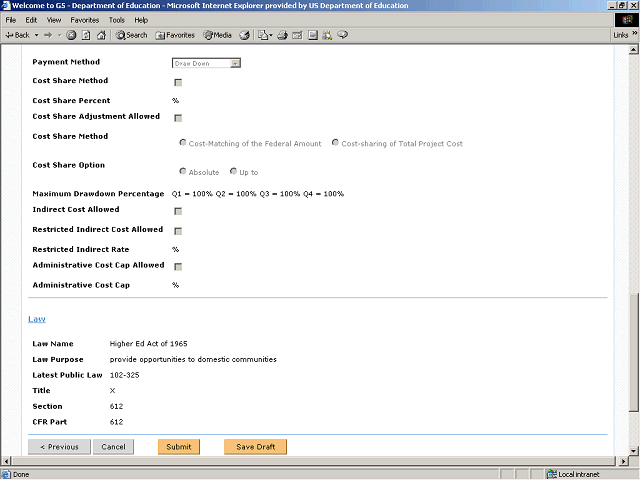Print the page with the Print icon

click(282, 35)
